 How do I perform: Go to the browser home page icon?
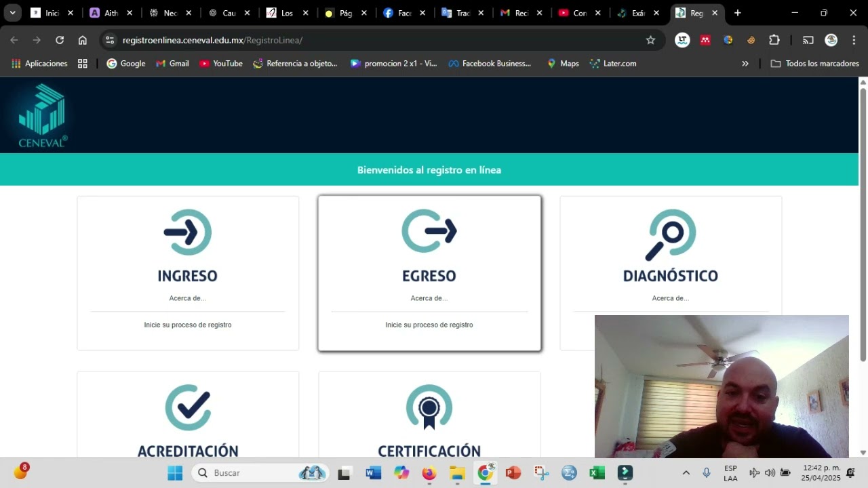coord(83,40)
